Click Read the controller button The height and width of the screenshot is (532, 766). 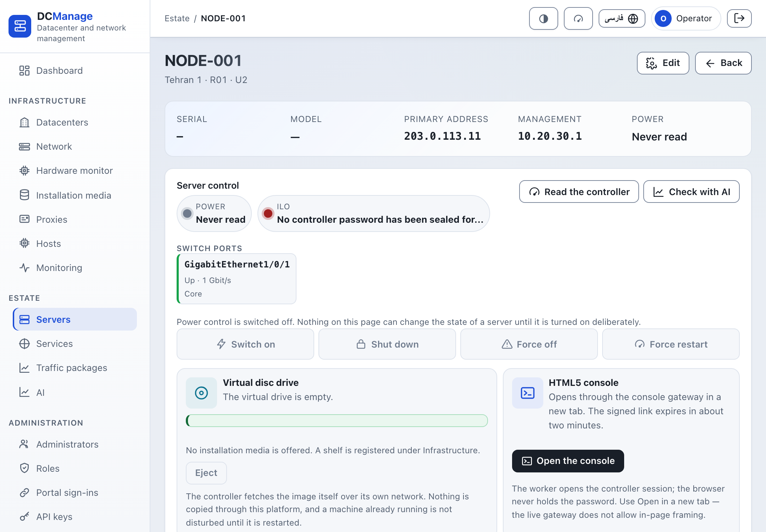point(579,192)
